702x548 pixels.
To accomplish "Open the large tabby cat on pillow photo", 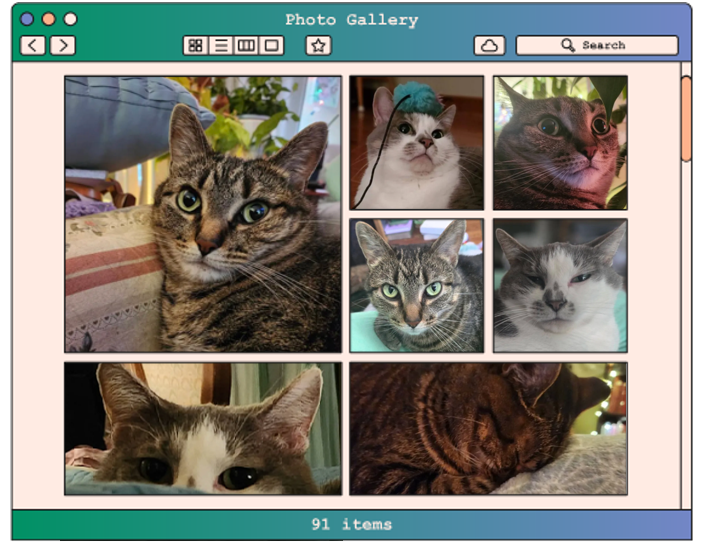I will pyautogui.click(x=203, y=214).
